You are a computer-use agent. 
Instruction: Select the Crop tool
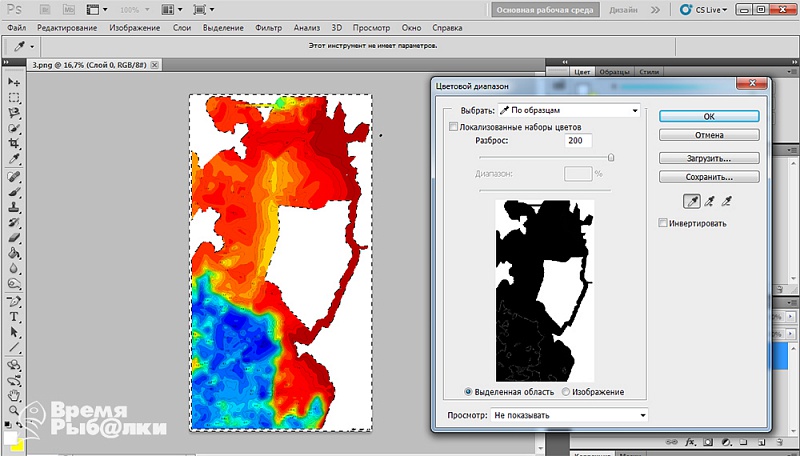click(14, 143)
